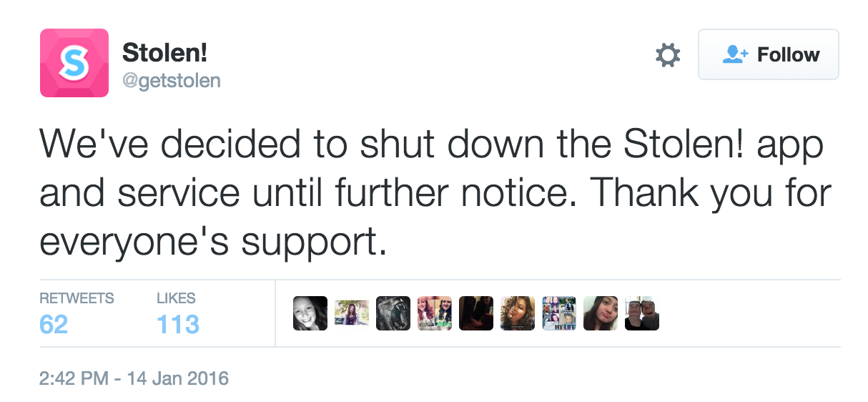The image size is (868, 402).
Task: Open the gear settings icon menu
Action: tap(668, 55)
